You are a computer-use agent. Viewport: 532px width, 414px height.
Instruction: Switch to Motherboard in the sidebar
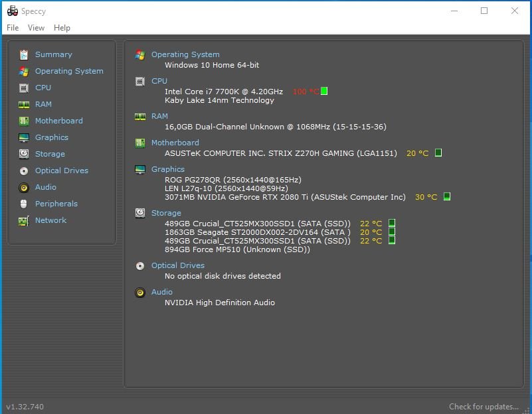59,121
